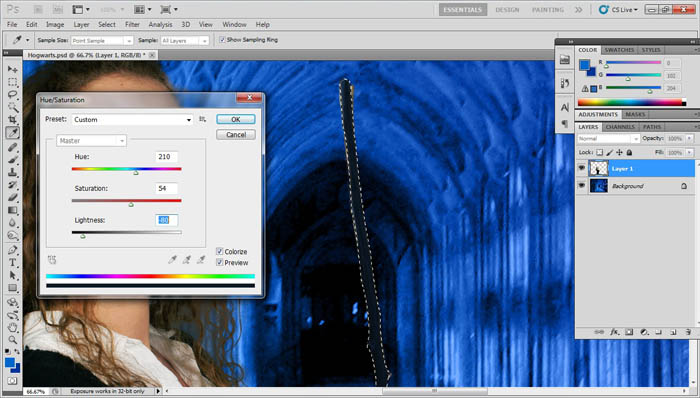Screen dimensions: 700x398
Task: Select the Eraser tool
Action: 12,197
